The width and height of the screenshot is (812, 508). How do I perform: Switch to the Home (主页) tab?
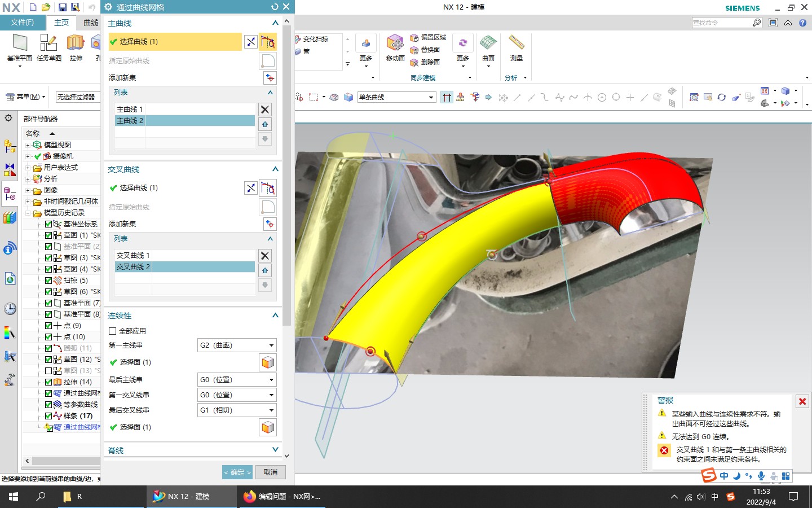pyautogui.click(x=61, y=23)
